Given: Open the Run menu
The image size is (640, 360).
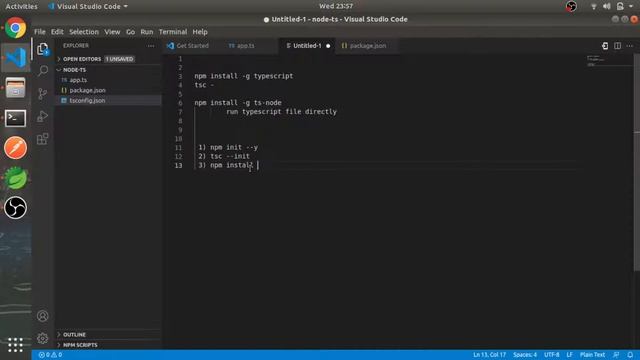Looking at the screenshot, I should tap(147, 32).
